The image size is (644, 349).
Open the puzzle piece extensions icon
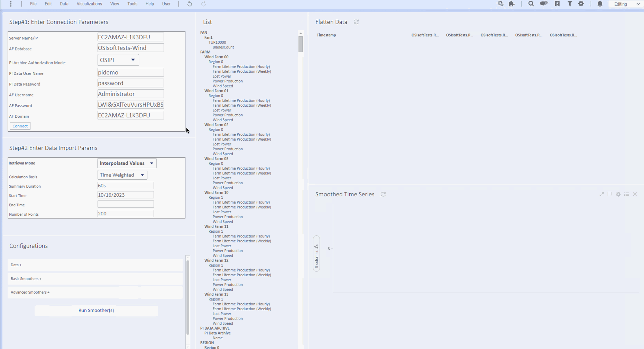(512, 4)
